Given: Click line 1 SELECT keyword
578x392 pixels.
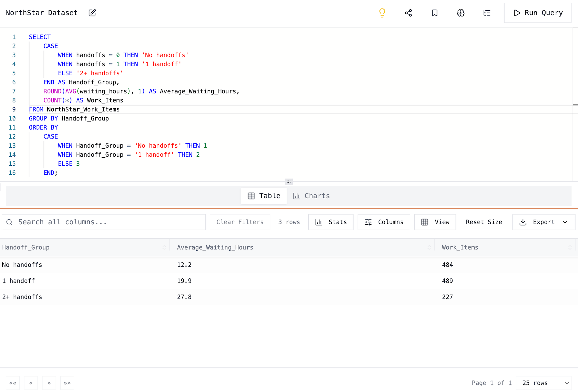Looking at the screenshot, I should pos(40,37).
